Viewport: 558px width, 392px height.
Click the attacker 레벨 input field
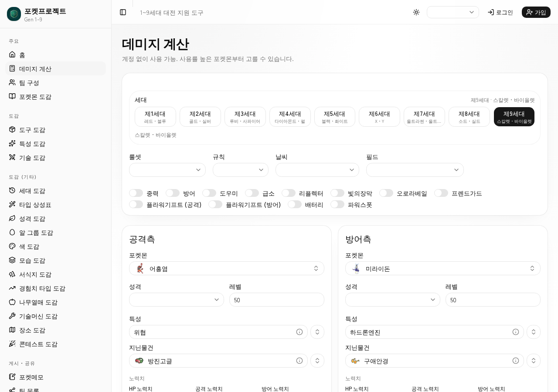pyautogui.click(x=277, y=300)
